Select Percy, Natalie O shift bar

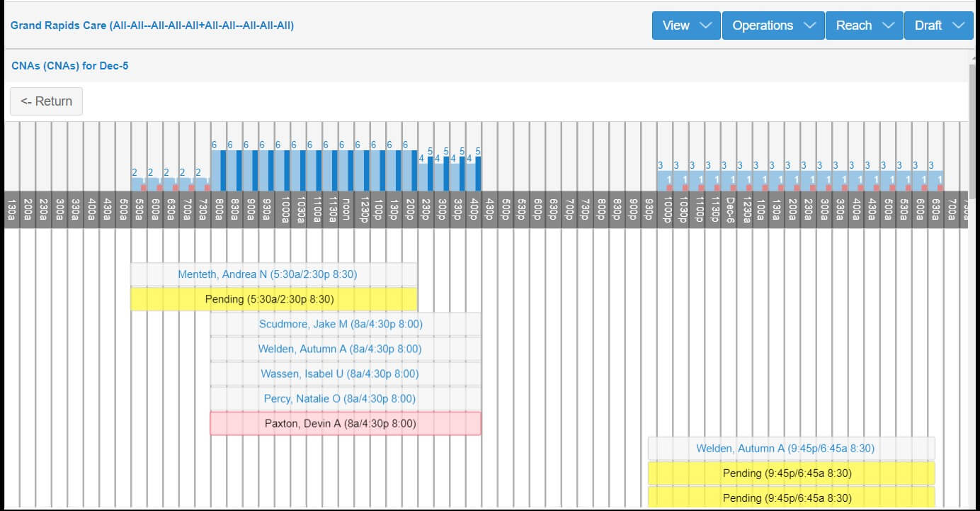pyautogui.click(x=346, y=398)
